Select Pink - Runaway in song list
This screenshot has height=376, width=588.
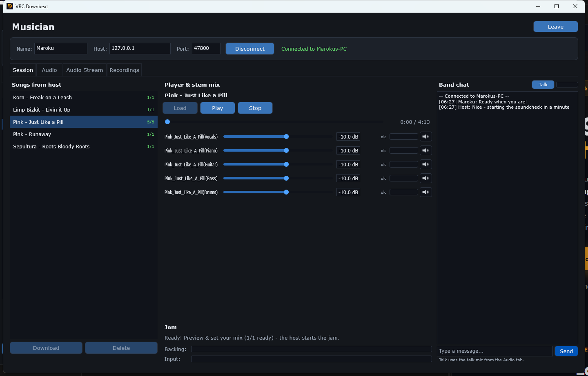[x=84, y=134]
